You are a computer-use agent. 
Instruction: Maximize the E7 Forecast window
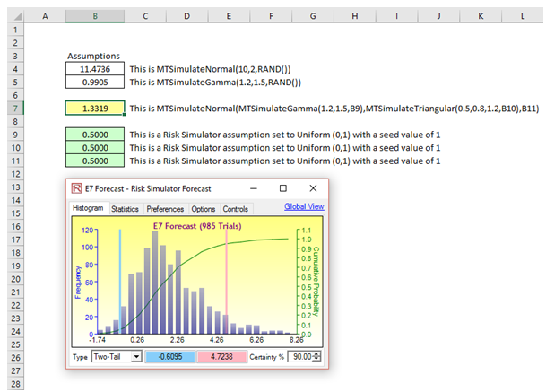tap(283, 188)
